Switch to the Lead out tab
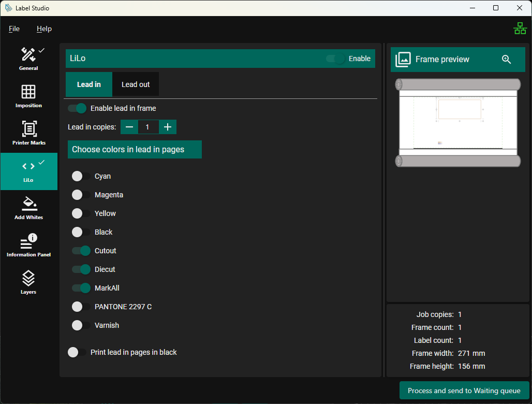The image size is (532, 404). click(136, 85)
